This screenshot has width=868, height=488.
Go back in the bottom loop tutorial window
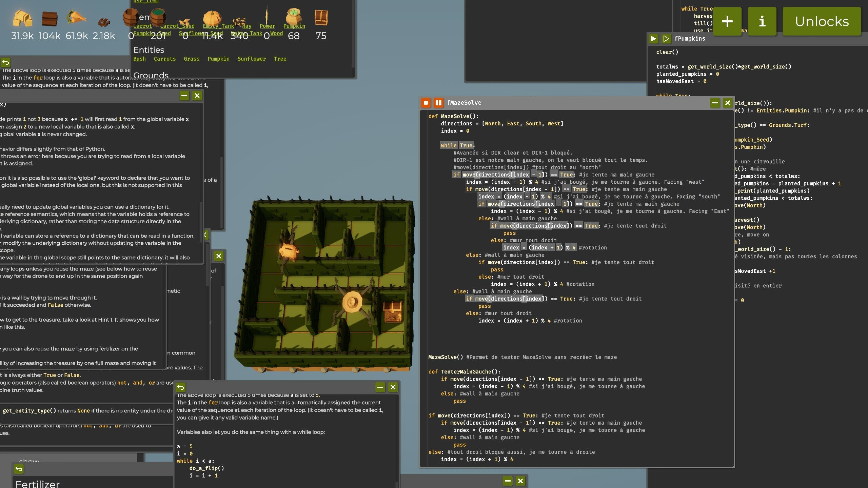pyautogui.click(x=181, y=387)
